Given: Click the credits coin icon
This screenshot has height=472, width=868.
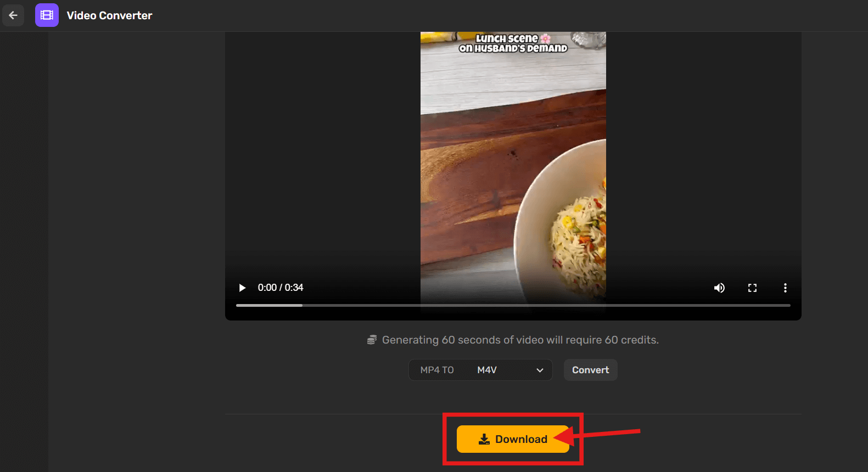Looking at the screenshot, I should 372,340.
